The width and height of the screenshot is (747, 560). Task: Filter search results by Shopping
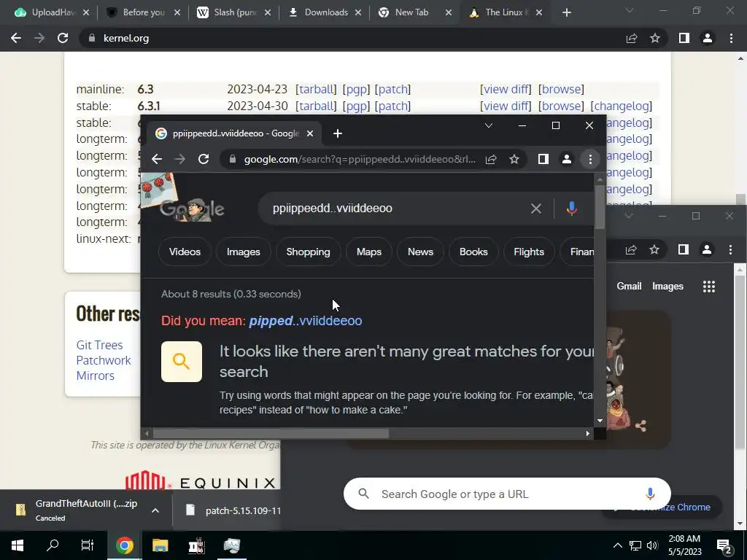point(309,252)
